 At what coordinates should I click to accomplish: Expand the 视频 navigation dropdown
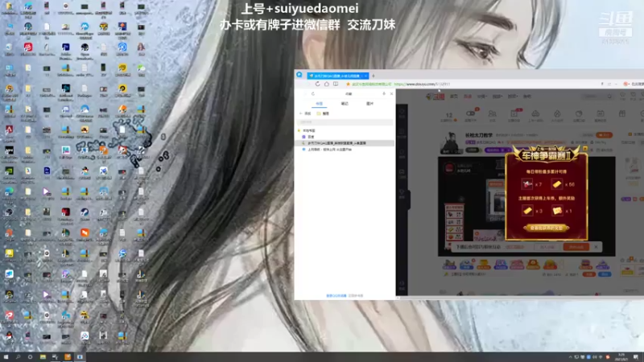pos(497,97)
